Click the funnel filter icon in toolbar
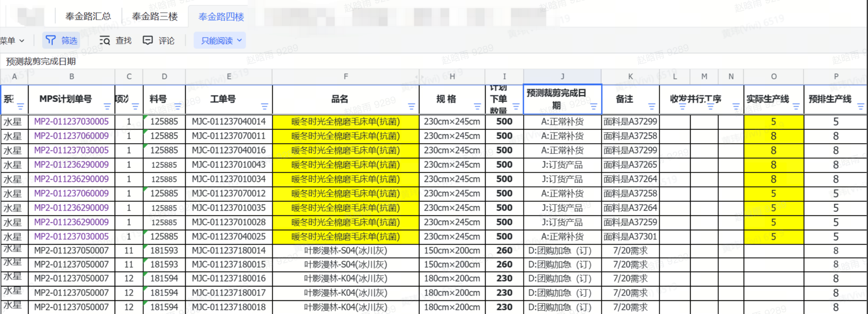868x314 pixels. point(50,41)
